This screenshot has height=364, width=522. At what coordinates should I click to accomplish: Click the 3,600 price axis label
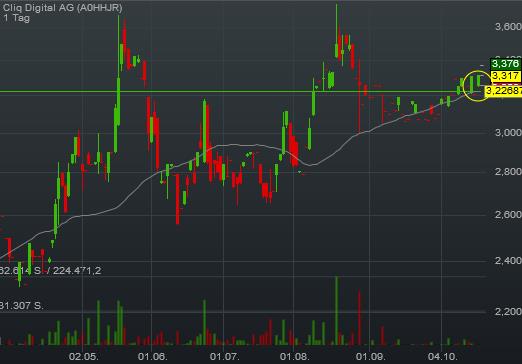tap(508, 27)
